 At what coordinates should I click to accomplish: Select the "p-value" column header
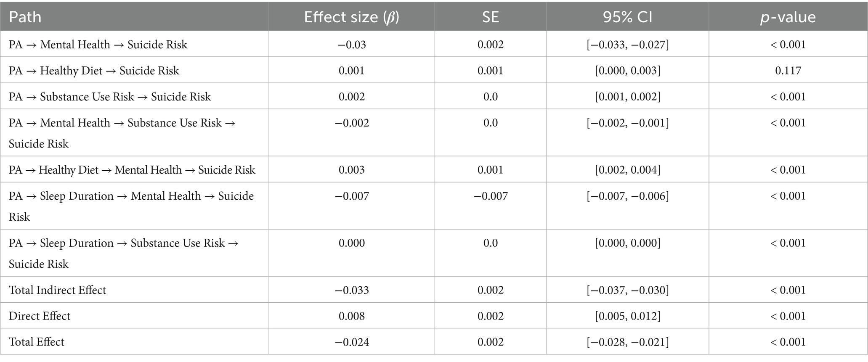point(788,17)
